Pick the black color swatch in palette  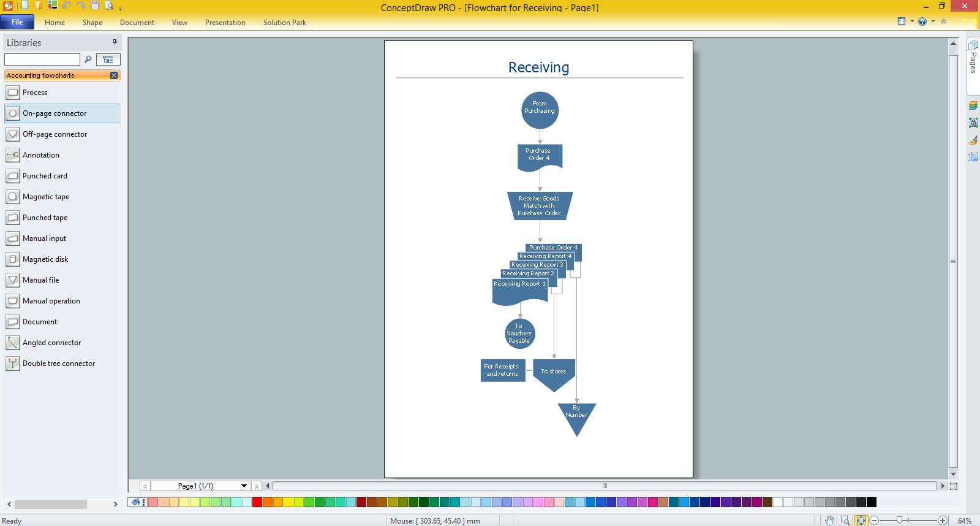tap(872, 502)
